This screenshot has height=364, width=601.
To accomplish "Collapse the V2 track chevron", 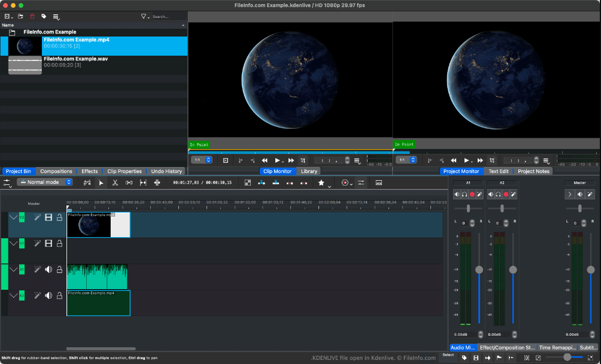I will coord(14,217).
